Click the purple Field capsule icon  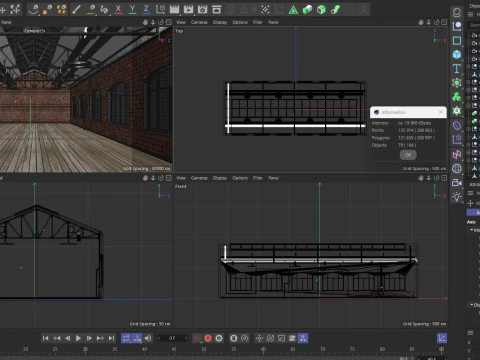pyautogui.click(x=457, y=125)
